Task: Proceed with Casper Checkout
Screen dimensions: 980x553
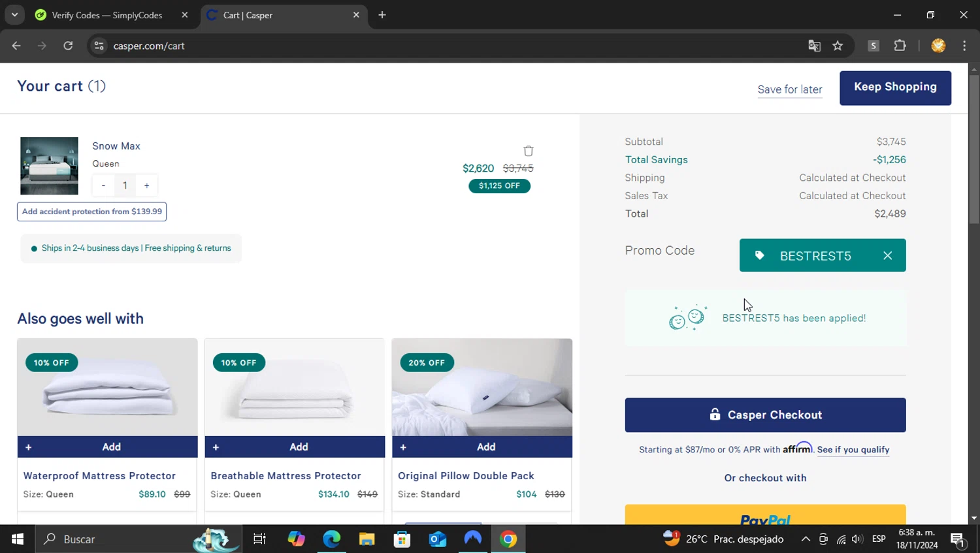Action: pyautogui.click(x=765, y=415)
